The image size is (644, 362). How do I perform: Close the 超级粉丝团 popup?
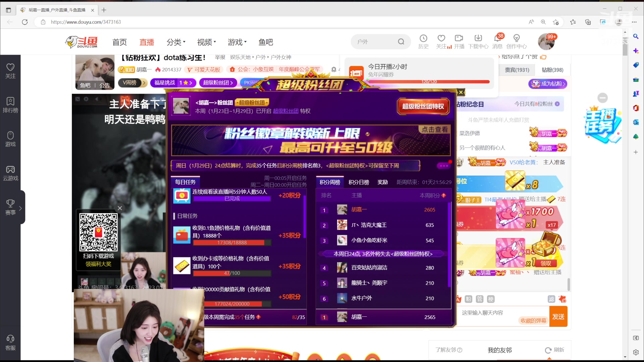(461, 92)
